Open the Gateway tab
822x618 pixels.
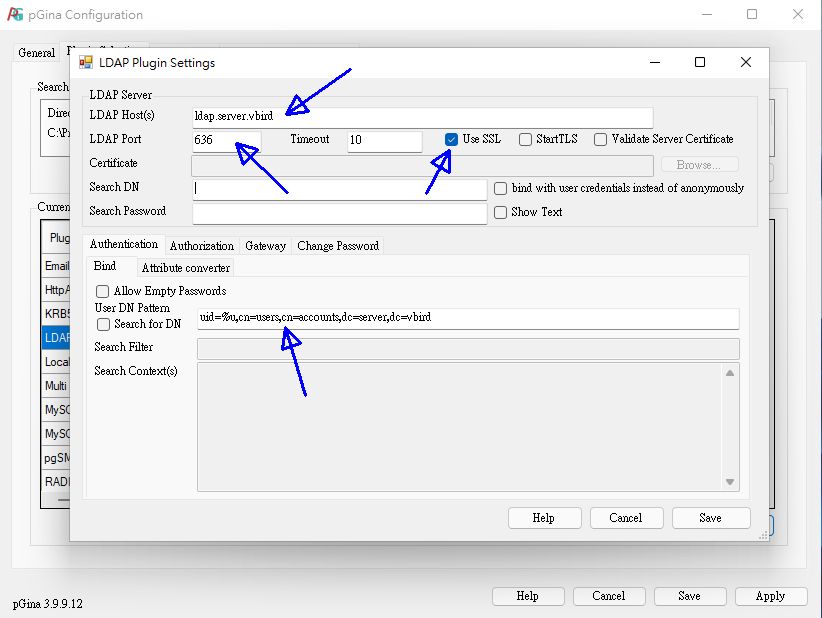coord(265,246)
